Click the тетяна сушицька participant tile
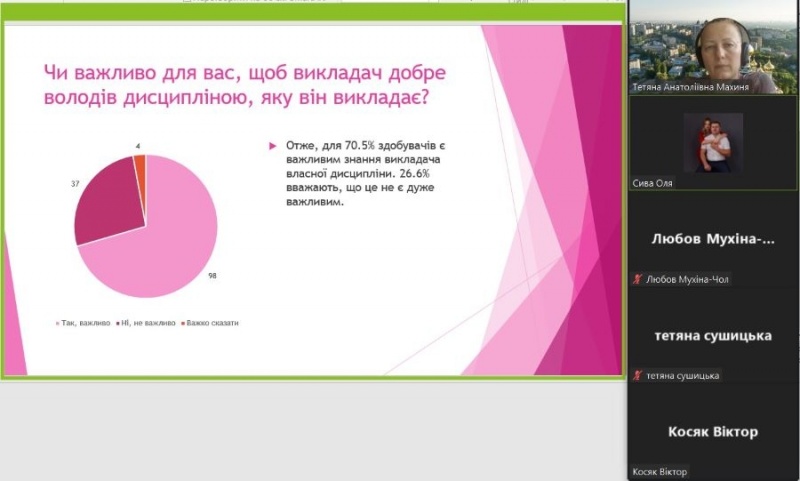 (x=713, y=335)
